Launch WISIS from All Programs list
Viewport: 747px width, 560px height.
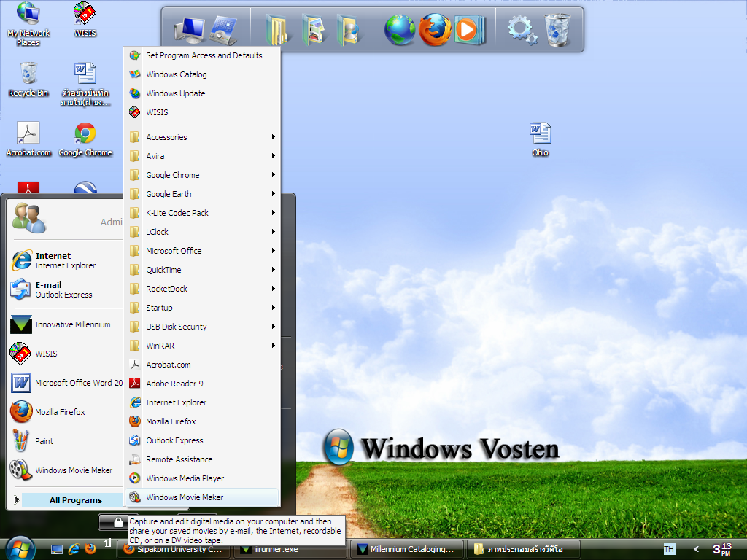coord(202,112)
